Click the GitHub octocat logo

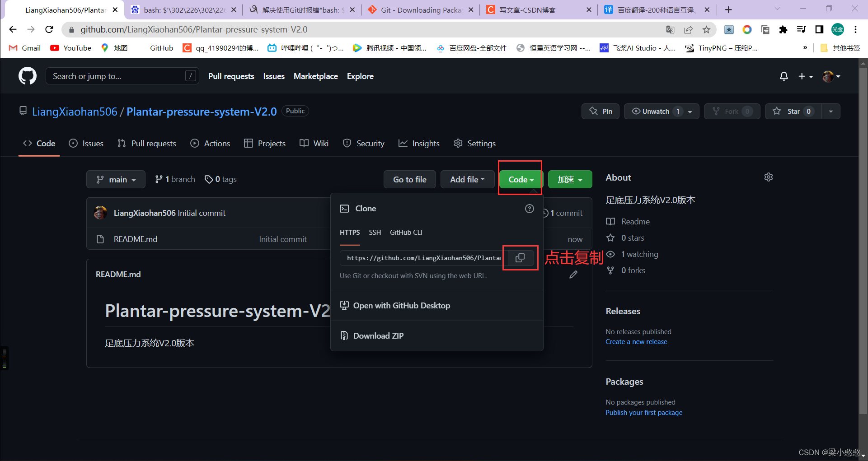point(28,76)
